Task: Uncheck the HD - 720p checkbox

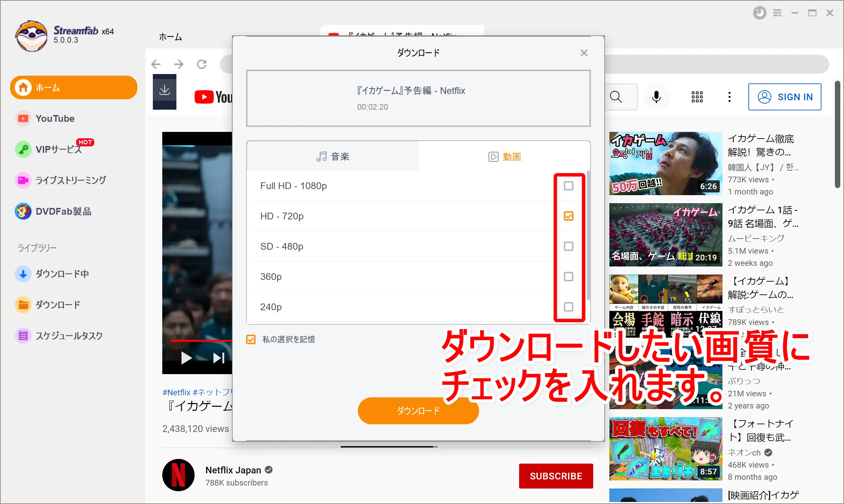Action: point(568,216)
